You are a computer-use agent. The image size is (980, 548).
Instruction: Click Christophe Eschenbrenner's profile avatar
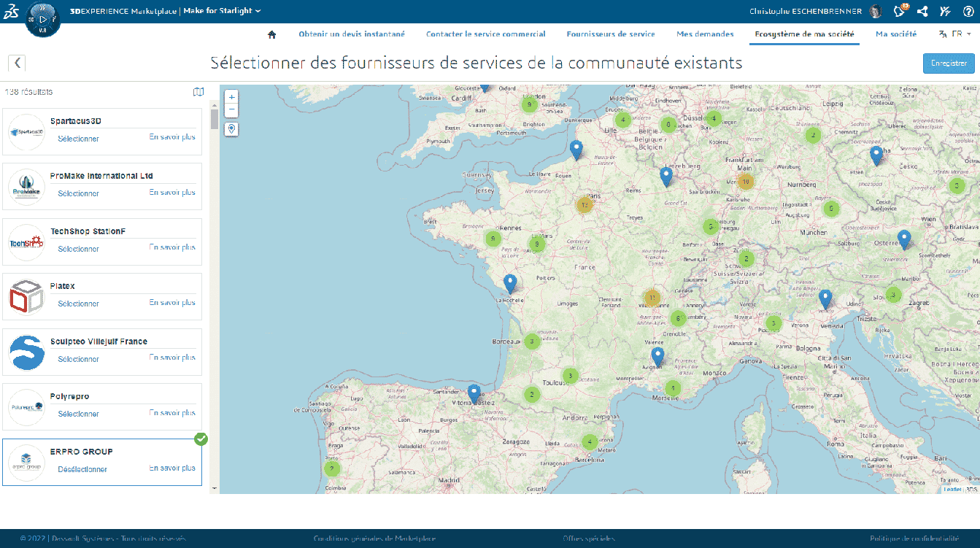tap(876, 11)
